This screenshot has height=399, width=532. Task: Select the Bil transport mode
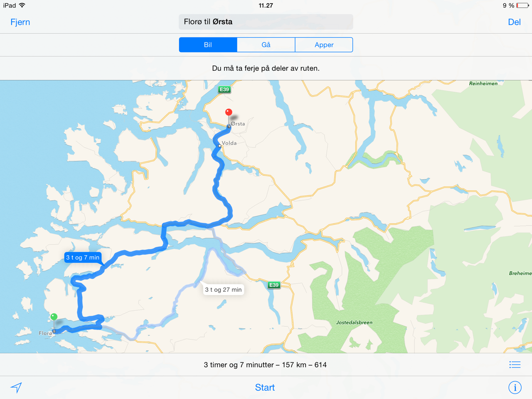click(x=208, y=45)
